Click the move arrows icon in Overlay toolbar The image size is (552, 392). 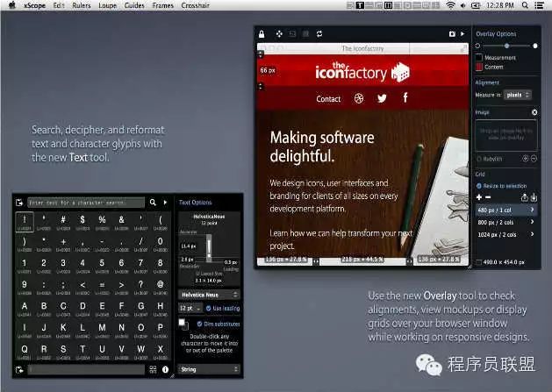(x=279, y=34)
